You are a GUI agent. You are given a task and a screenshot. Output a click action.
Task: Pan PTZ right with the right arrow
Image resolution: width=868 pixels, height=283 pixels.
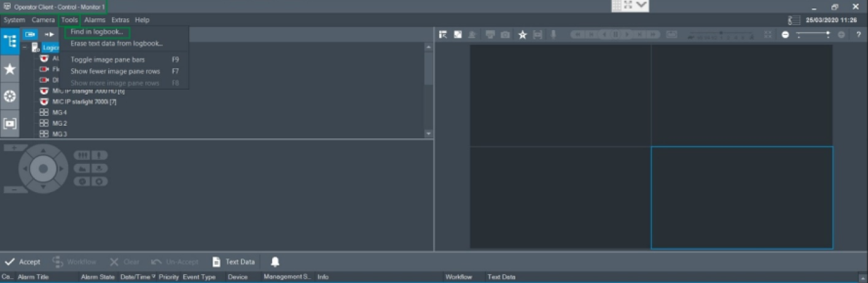61,168
